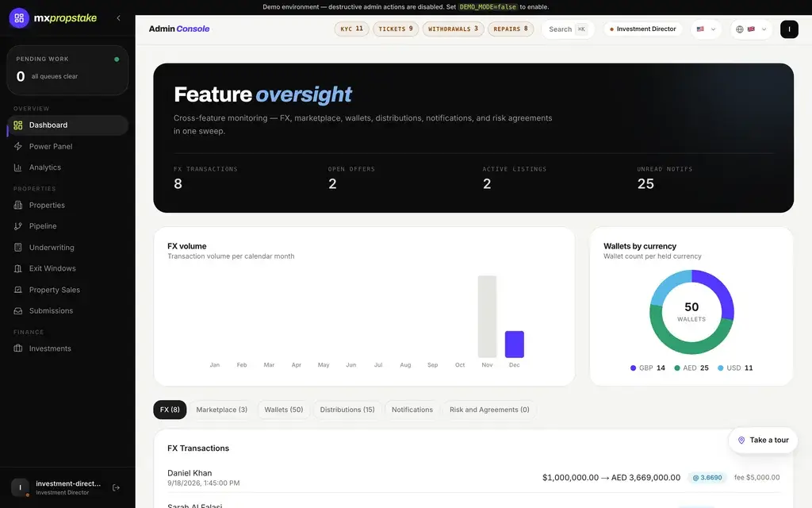Click the Submissions inbox icon
This screenshot has width=812, height=508.
(x=18, y=310)
